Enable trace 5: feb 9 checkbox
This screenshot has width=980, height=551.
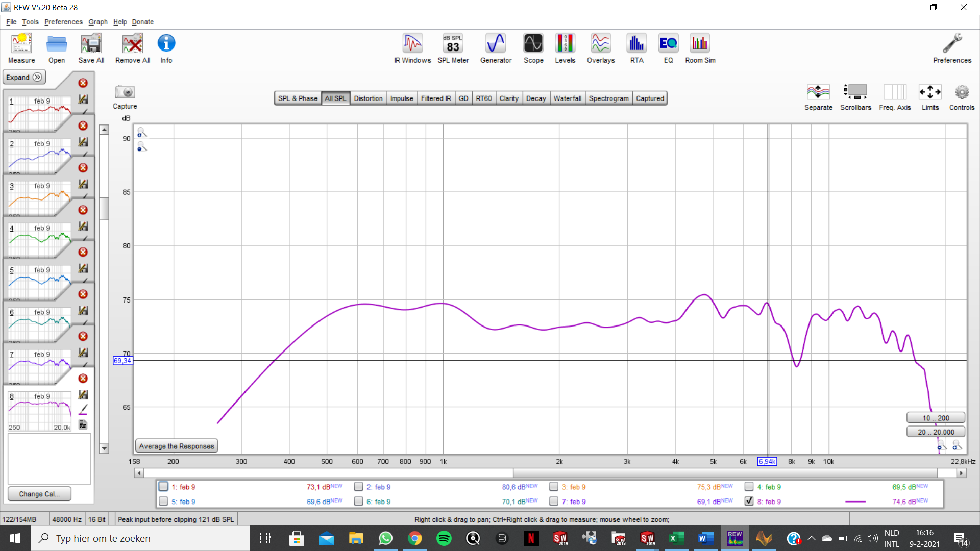tap(163, 501)
